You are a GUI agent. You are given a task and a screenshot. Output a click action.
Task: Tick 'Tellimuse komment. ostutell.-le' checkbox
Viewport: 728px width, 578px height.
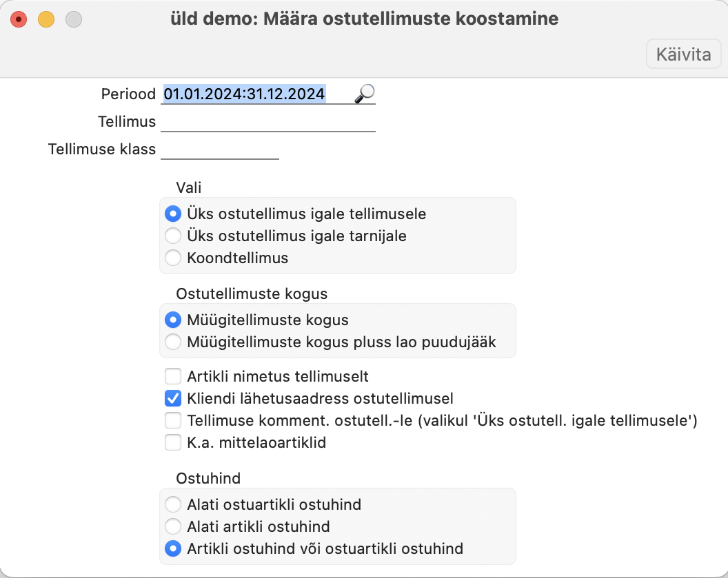173,420
